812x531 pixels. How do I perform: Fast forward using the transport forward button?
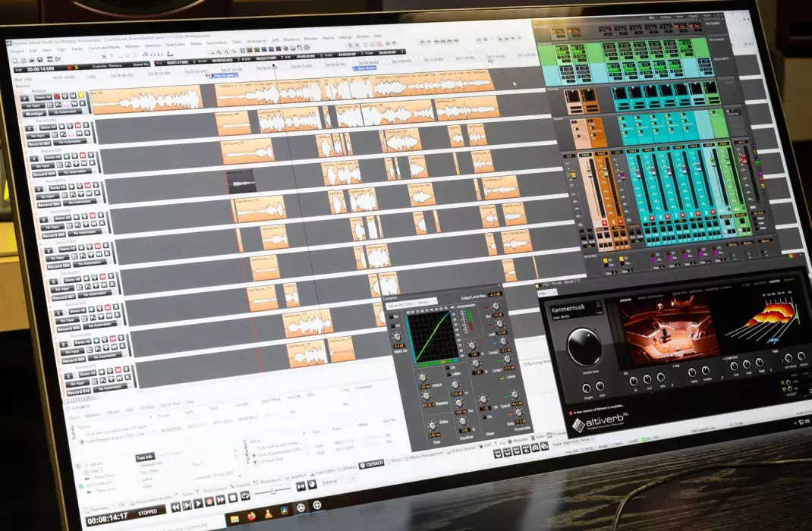click(221, 500)
